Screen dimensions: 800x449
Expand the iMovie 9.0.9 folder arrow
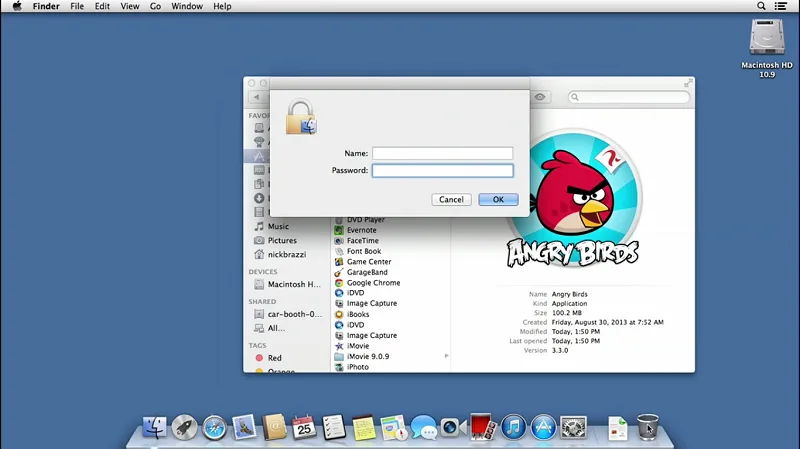pos(446,356)
